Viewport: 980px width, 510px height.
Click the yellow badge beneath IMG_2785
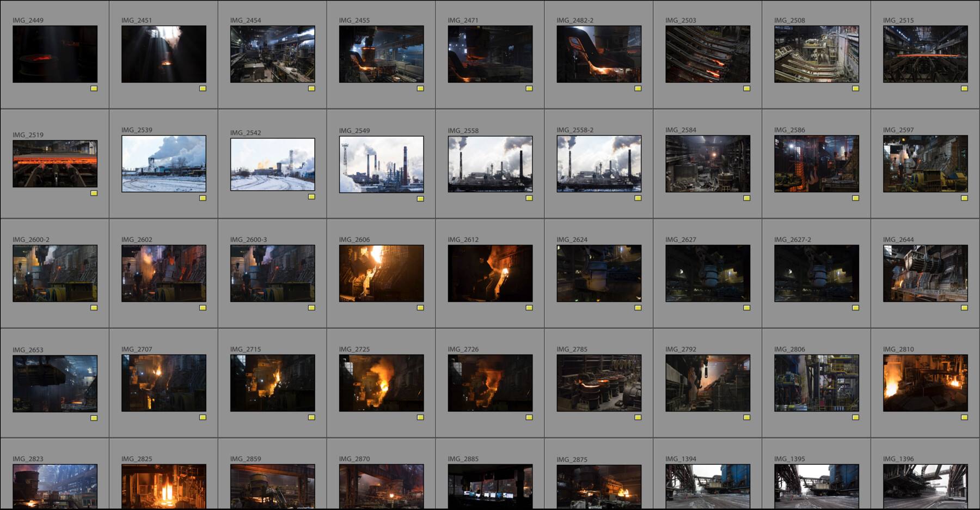638,417
